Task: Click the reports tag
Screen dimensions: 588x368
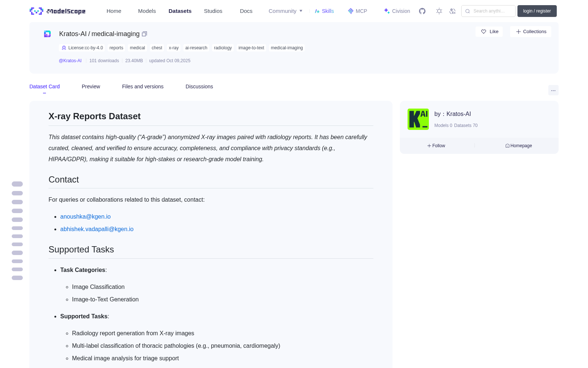Action: coord(116,48)
